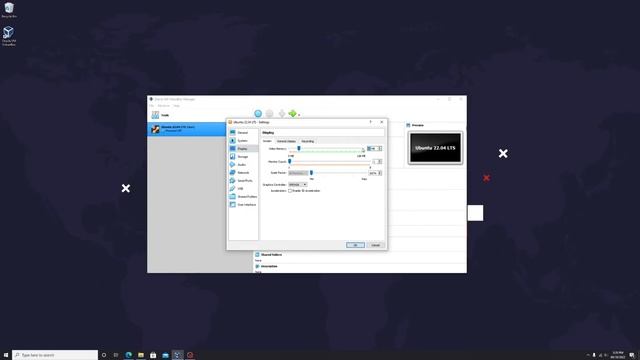
Task: Close the Settings dialog with the X
Action: coord(382,122)
